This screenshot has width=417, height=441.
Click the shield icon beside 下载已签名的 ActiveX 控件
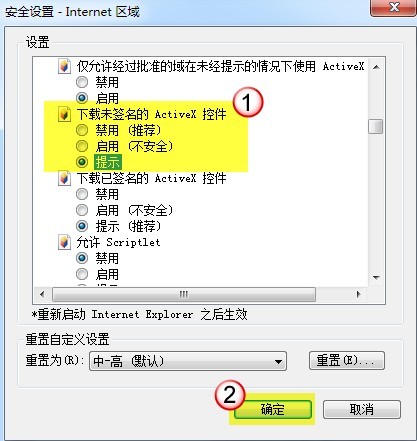point(64,178)
